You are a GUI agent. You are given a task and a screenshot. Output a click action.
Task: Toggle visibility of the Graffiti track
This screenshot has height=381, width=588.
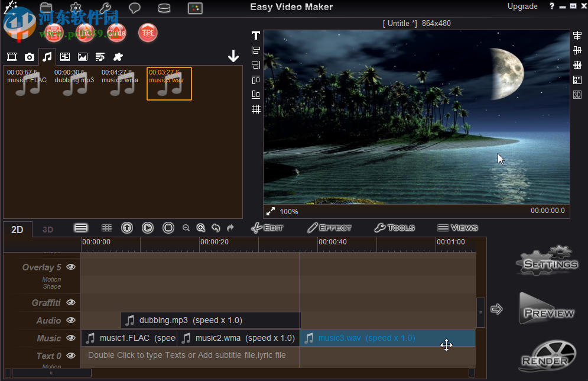[70, 302]
